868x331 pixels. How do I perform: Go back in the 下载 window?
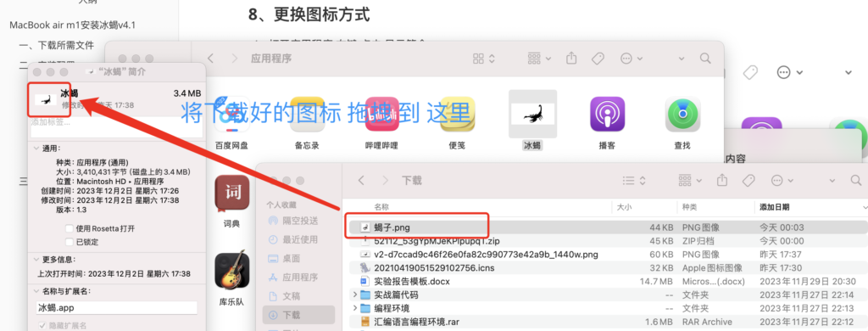pos(361,180)
